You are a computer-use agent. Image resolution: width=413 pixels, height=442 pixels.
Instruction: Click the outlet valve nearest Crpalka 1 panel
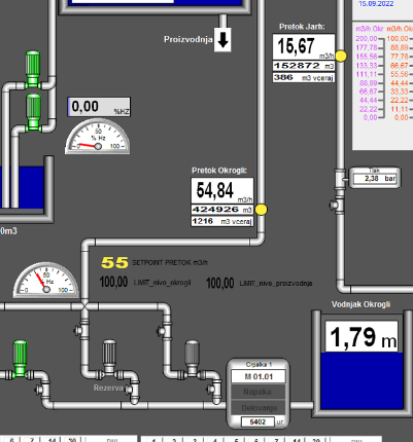(x=213, y=389)
